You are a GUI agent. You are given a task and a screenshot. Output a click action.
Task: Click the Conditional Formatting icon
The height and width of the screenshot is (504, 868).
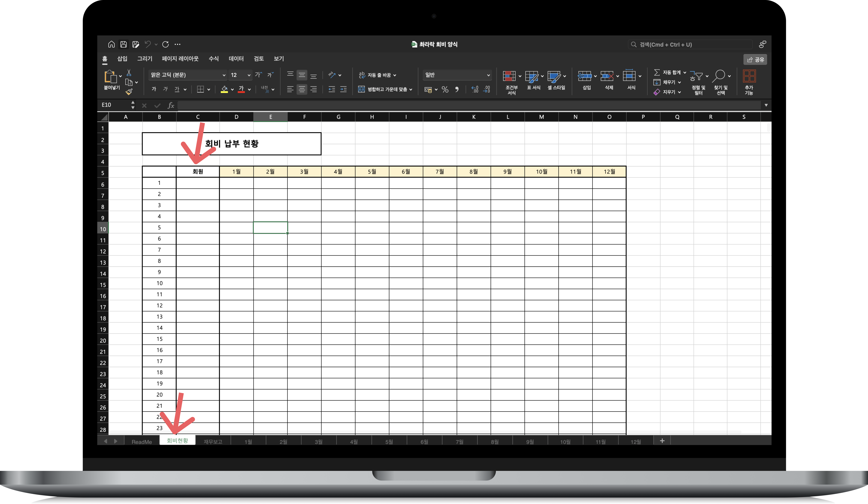click(509, 76)
